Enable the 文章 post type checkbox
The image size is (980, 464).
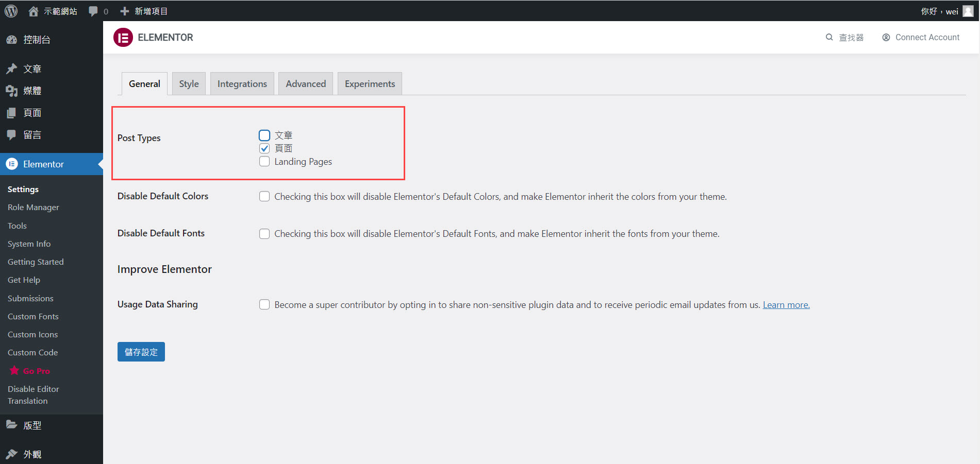click(264, 135)
